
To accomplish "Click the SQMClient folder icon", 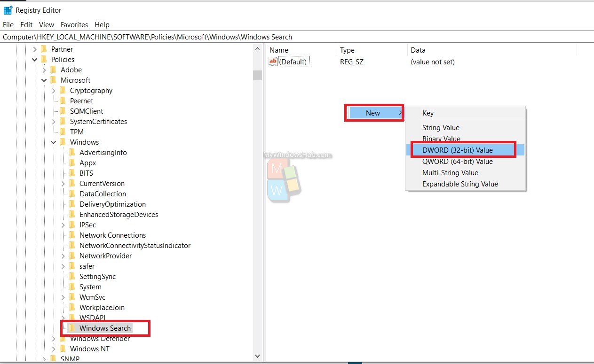I will click(63, 111).
